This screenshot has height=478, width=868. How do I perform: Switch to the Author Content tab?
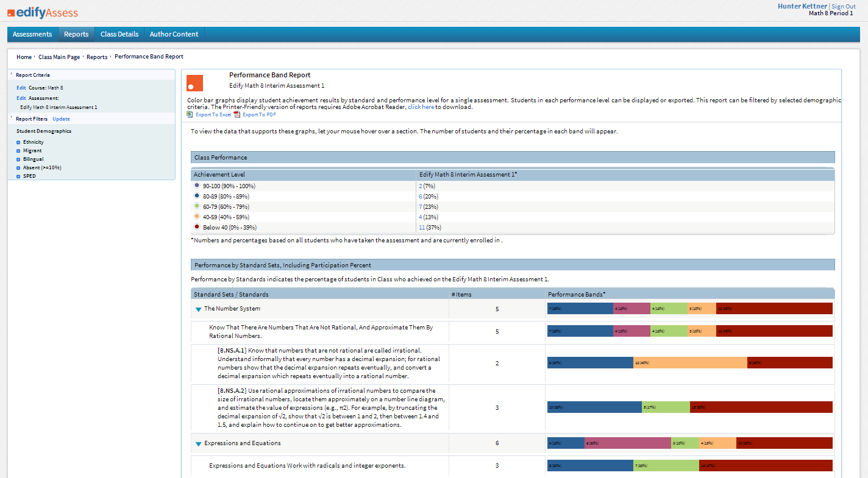pos(174,34)
